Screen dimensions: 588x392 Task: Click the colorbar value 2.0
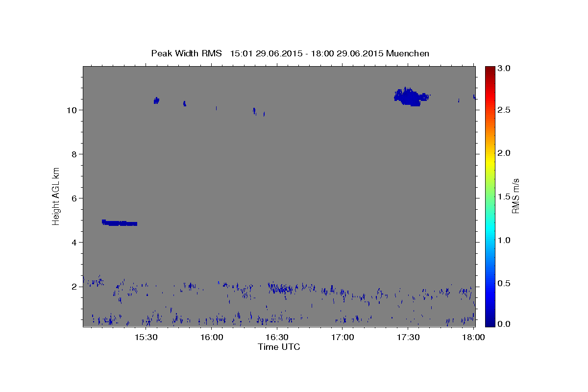tap(505, 153)
